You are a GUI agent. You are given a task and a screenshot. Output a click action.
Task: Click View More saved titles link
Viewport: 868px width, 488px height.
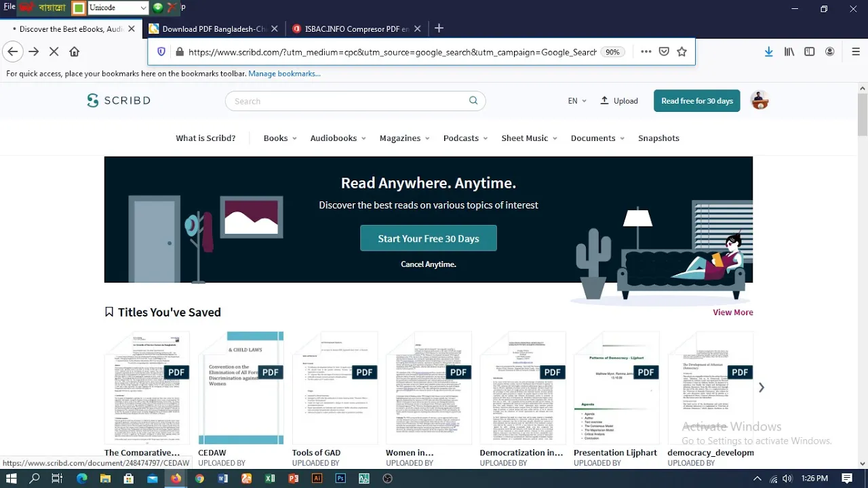732,312
